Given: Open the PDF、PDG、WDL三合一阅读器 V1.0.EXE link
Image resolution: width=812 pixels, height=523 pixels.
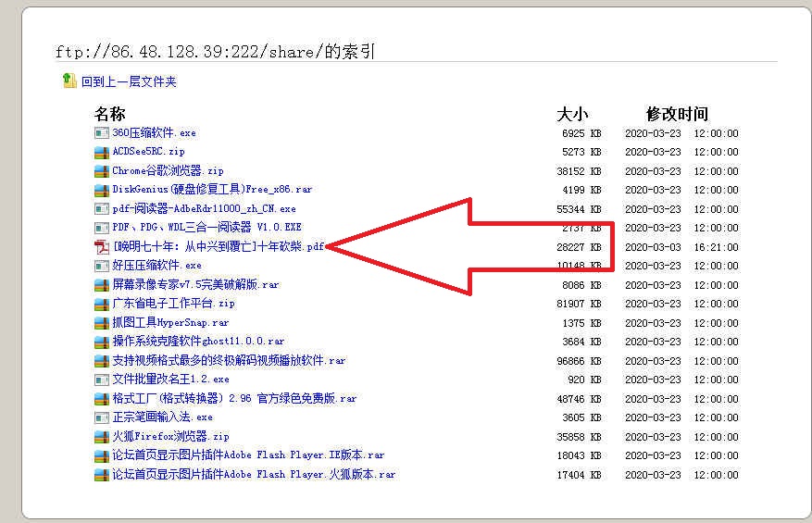Looking at the screenshot, I should coord(206,228).
